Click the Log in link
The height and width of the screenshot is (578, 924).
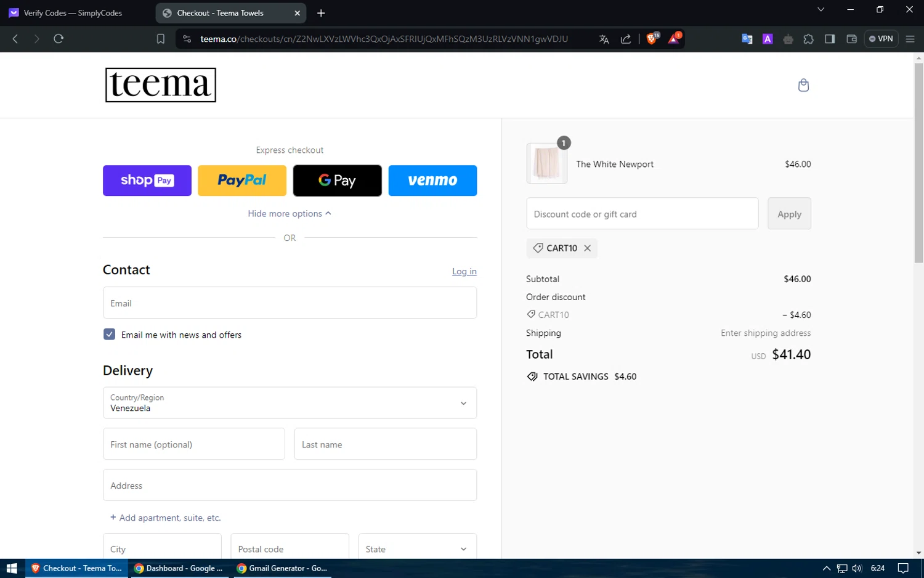[464, 271]
